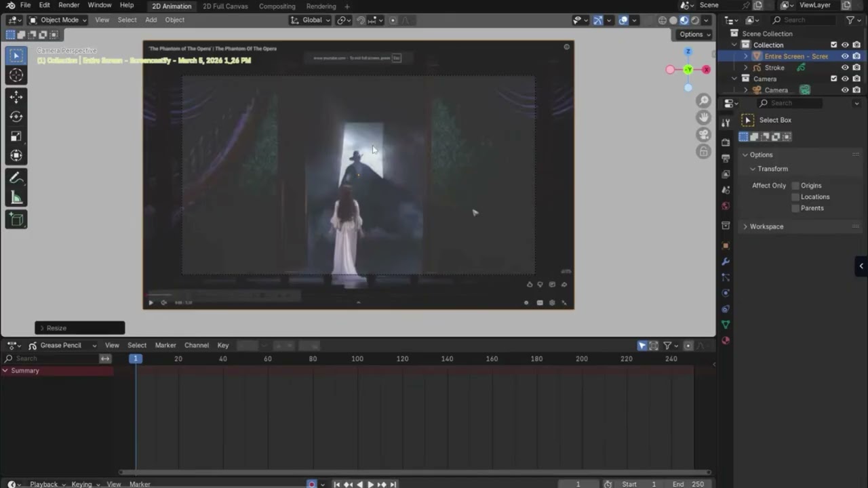Viewport: 868px width, 488px height.
Task: Open the Physics properties tab
Action: pyautogui.click(x=726, y=293)
